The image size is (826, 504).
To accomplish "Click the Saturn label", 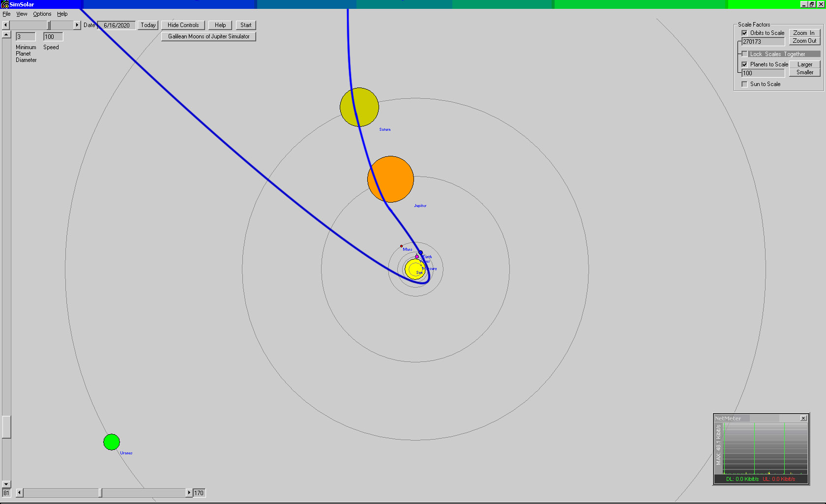I will click(x=385, y=129).
